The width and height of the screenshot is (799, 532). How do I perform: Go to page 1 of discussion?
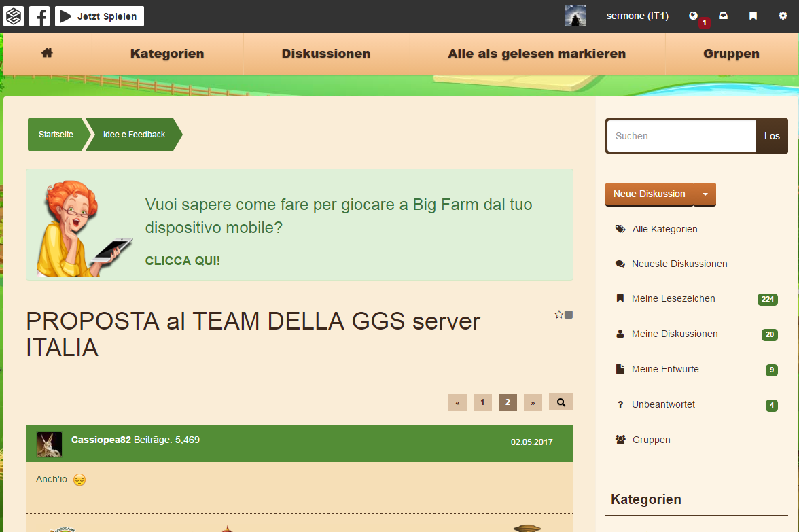click(482, 402)
